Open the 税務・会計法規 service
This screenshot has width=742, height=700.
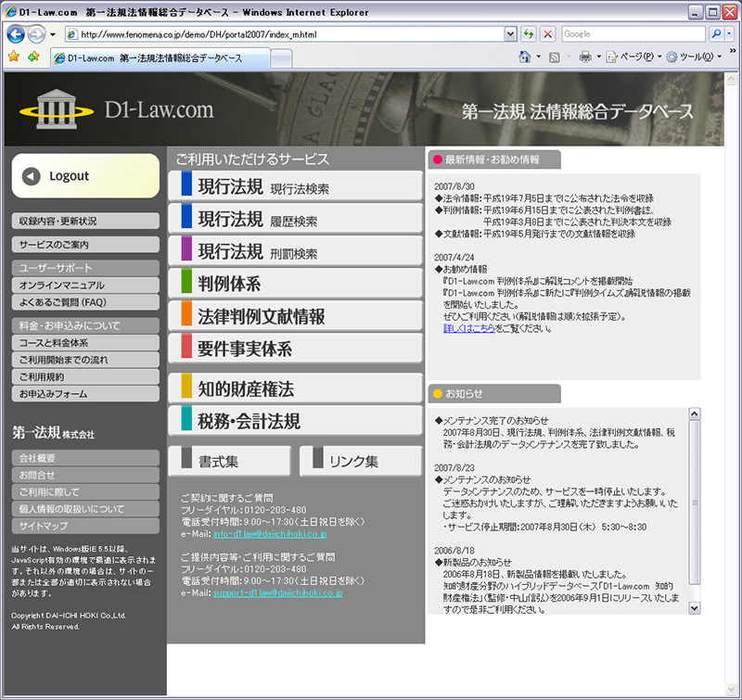(295, 421)
